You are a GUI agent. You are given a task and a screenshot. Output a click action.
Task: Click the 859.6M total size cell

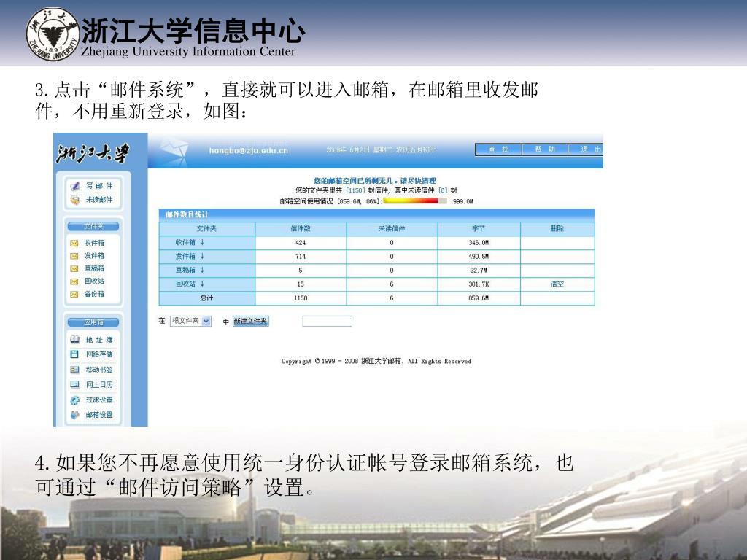click(479, 297)
